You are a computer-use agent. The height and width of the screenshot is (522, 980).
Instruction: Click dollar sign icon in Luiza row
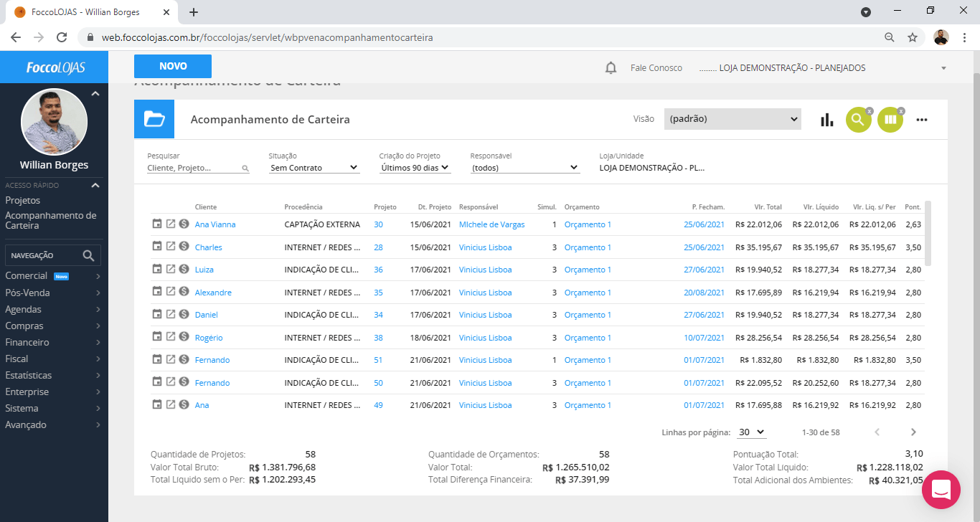[x=184, y=269]
